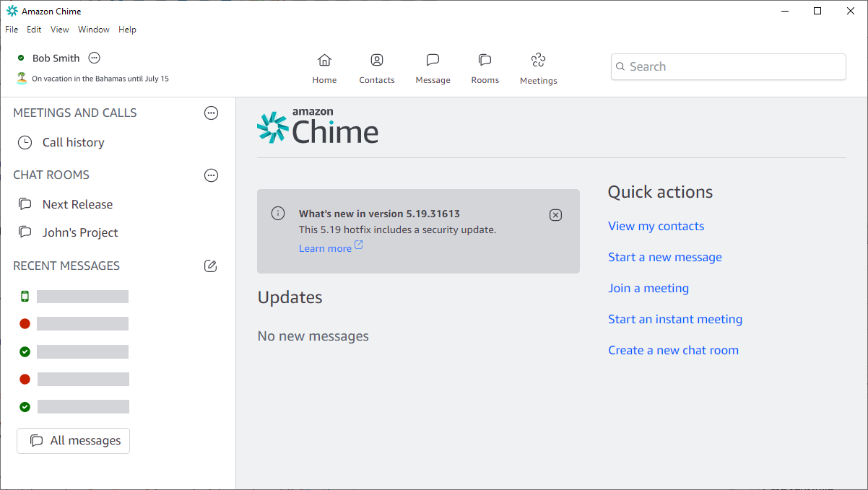Click the Amazon Chime logo
Image resolution: width=868 pixels, height=490 pixels.
pos(318,126)
